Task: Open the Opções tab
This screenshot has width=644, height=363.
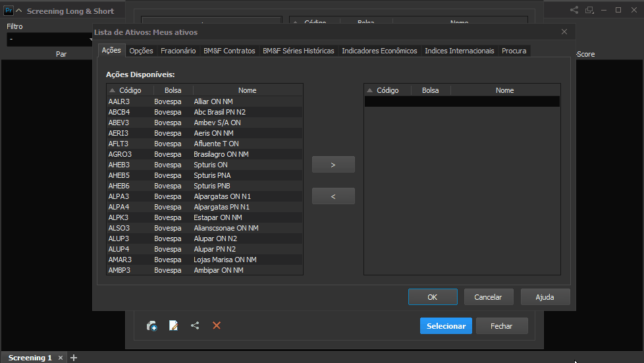Action: [142, 51]
